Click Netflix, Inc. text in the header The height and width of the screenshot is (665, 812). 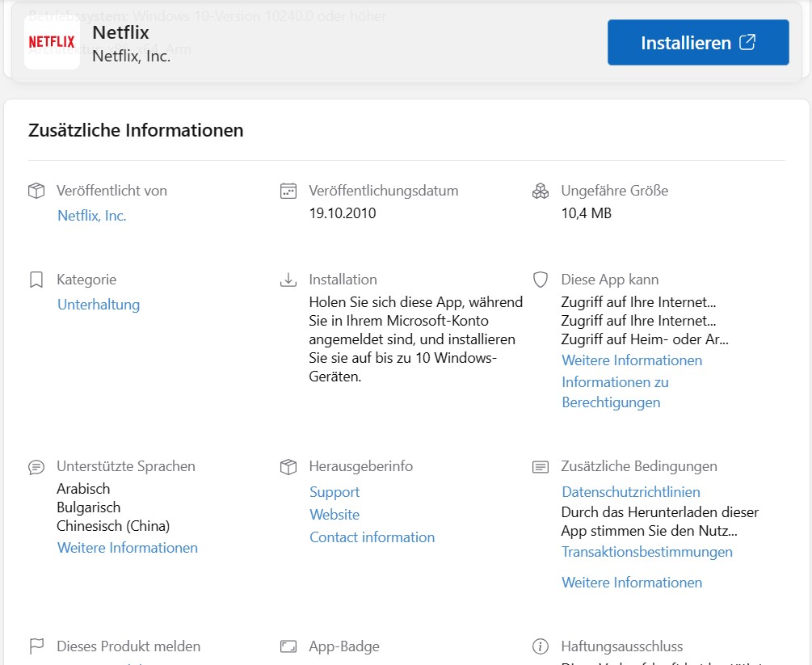[x=132, y=56]
